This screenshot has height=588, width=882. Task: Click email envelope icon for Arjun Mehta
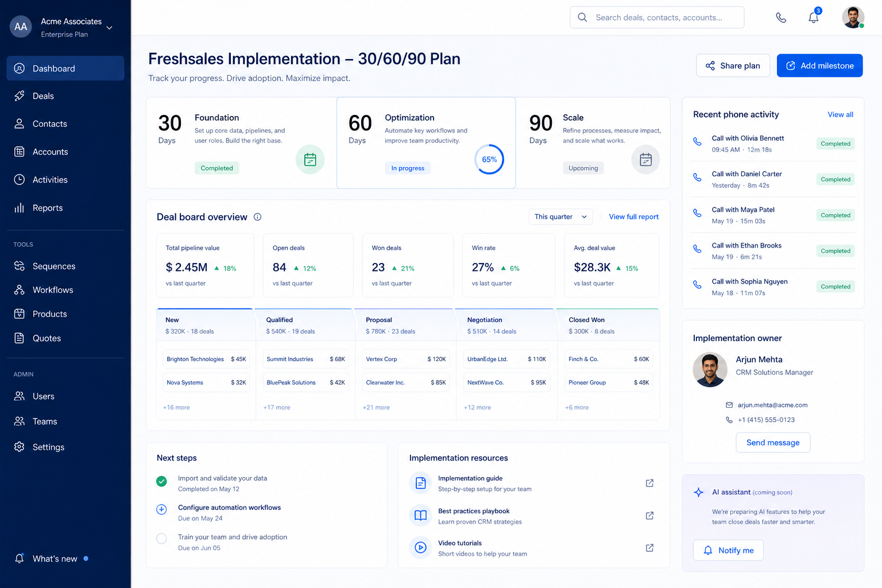click(729, 405)
